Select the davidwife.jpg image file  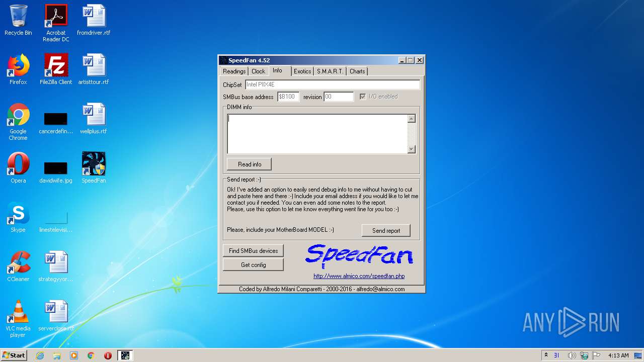tap(56, 172)
